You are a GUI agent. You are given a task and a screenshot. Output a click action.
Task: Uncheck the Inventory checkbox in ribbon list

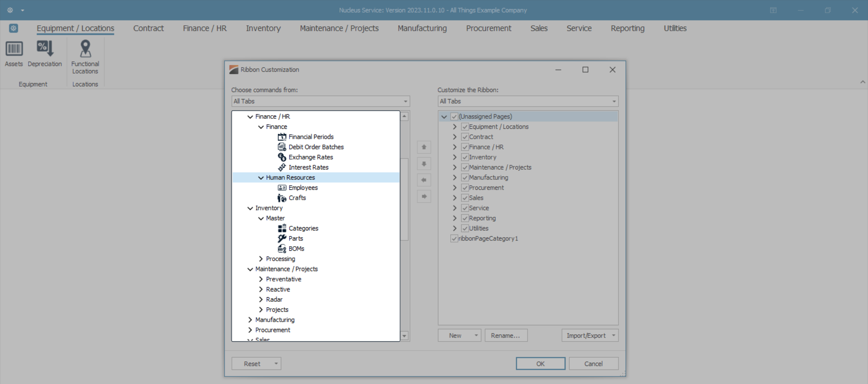(465, 157)
